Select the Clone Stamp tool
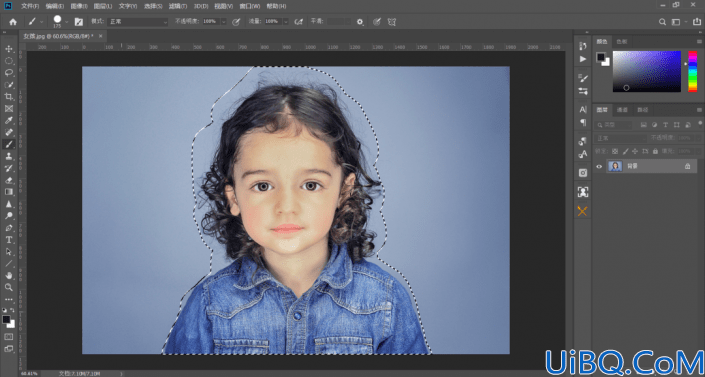 pos(9,156)
